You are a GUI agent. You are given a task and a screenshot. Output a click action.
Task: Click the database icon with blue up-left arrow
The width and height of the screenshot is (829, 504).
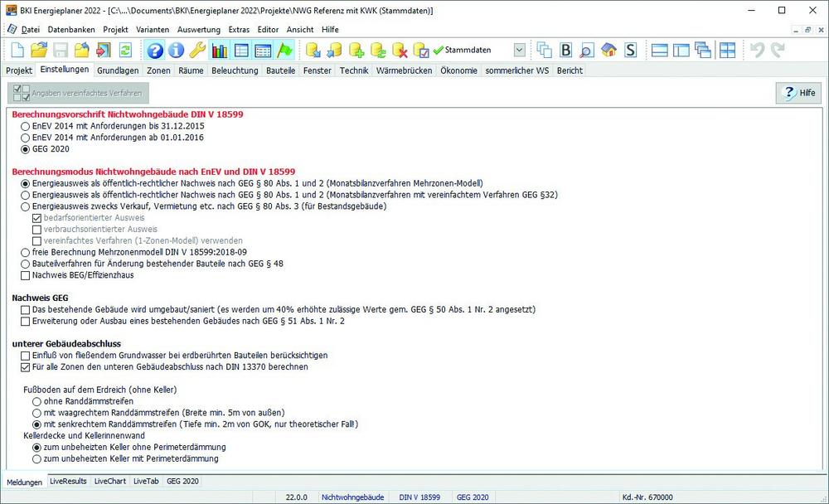[334, 51]
